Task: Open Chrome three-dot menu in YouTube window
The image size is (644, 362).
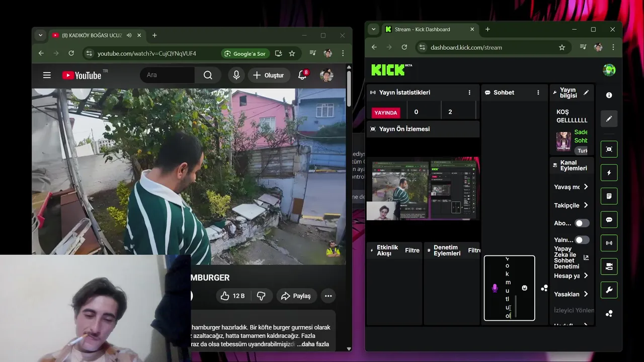Action: (343, 53)
